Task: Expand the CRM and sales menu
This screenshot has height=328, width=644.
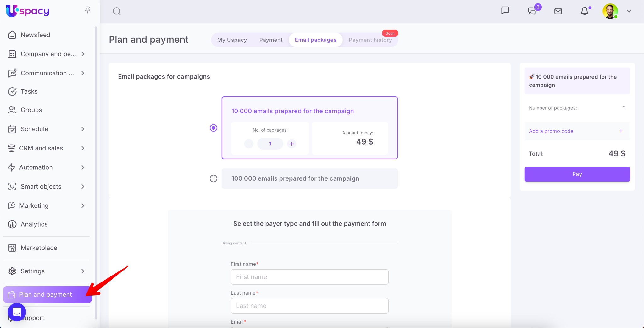Action: [83, 148]
